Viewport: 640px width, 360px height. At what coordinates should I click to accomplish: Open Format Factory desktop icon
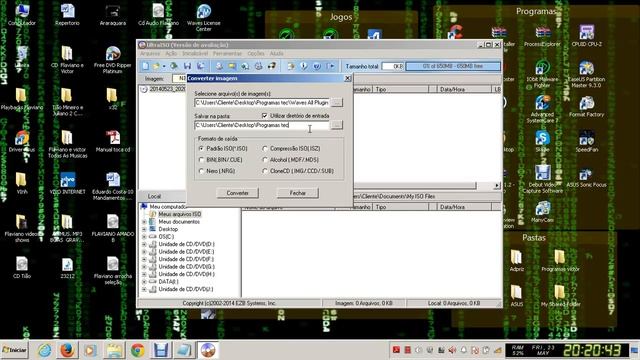pos(586,107)
